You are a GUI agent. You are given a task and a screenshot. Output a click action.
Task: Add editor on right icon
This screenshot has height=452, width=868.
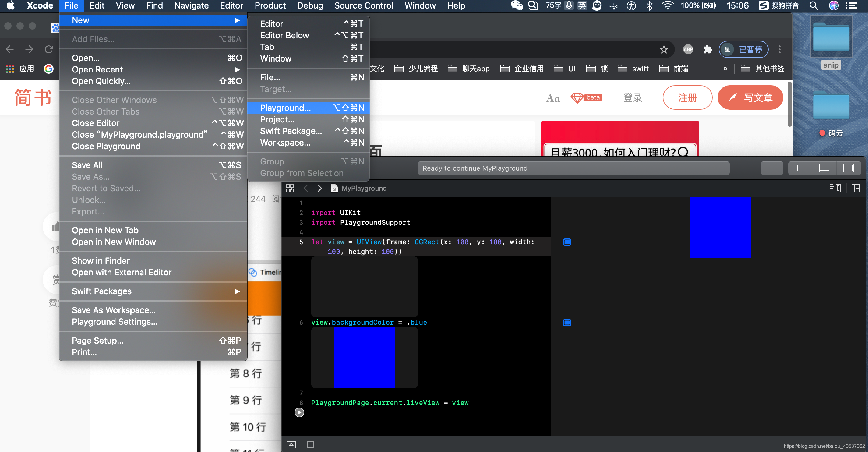[856, 188]
